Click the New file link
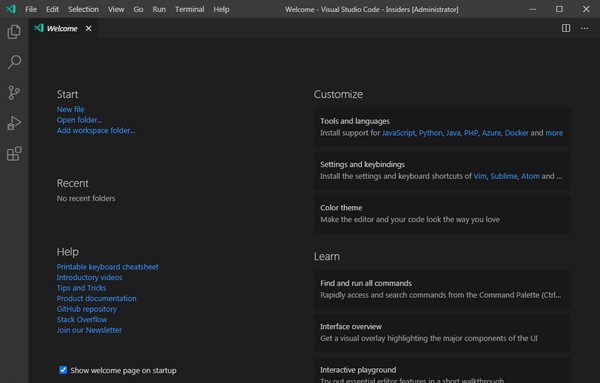The height and width of the screenshot is (383, 600). 70,109
